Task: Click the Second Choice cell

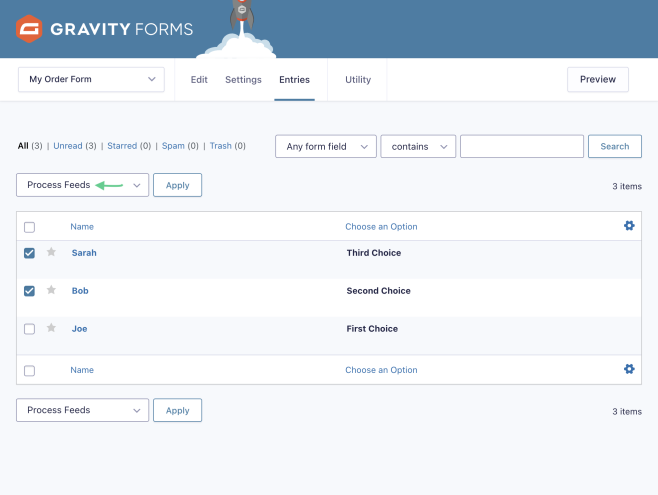Action: (378, 291)
